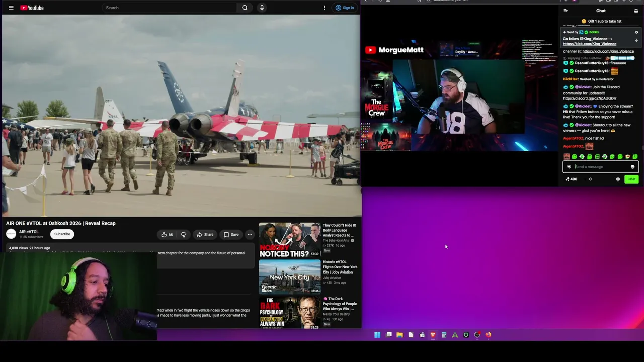Open chat settings gear icon
The width and height of the screenshot is (644, 362).
coord(618,179)
